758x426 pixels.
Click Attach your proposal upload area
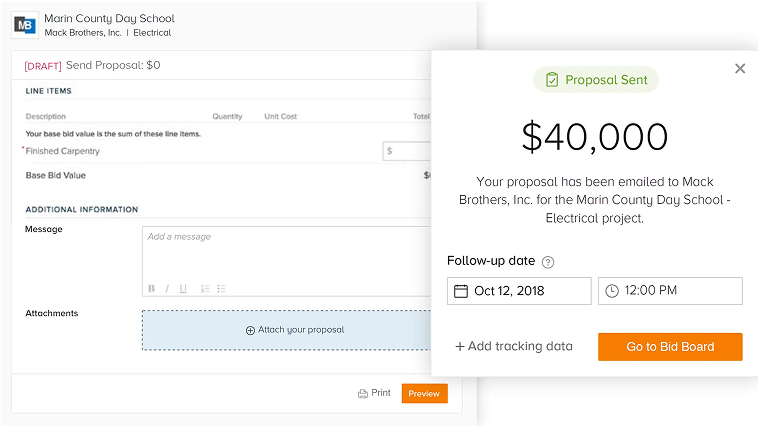287,330
